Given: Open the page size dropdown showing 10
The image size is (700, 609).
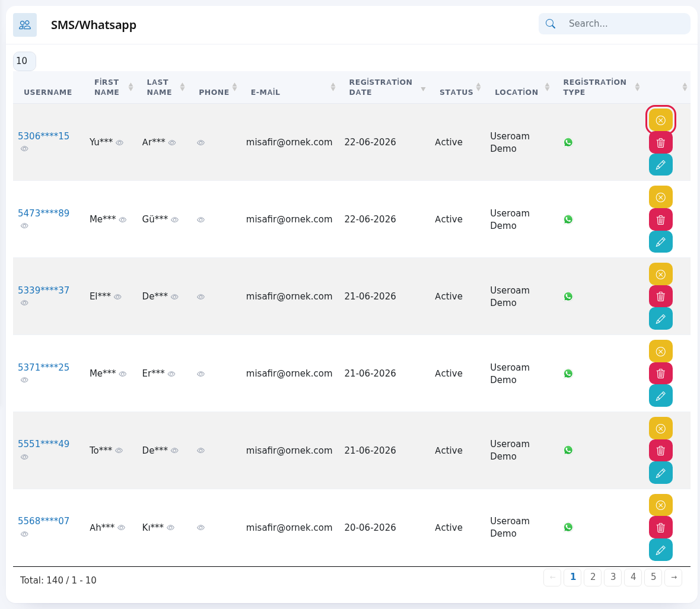Looking at the screenshot, I should click(x=24, y=61).
